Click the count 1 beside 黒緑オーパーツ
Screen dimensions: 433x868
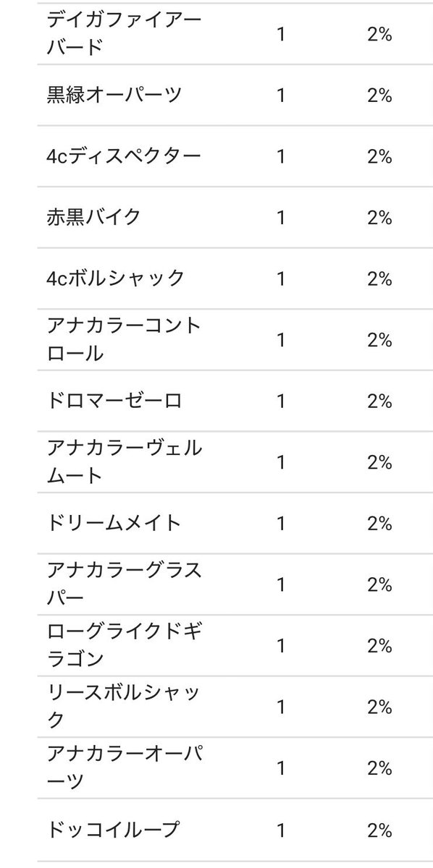click(x=281, y=95)
